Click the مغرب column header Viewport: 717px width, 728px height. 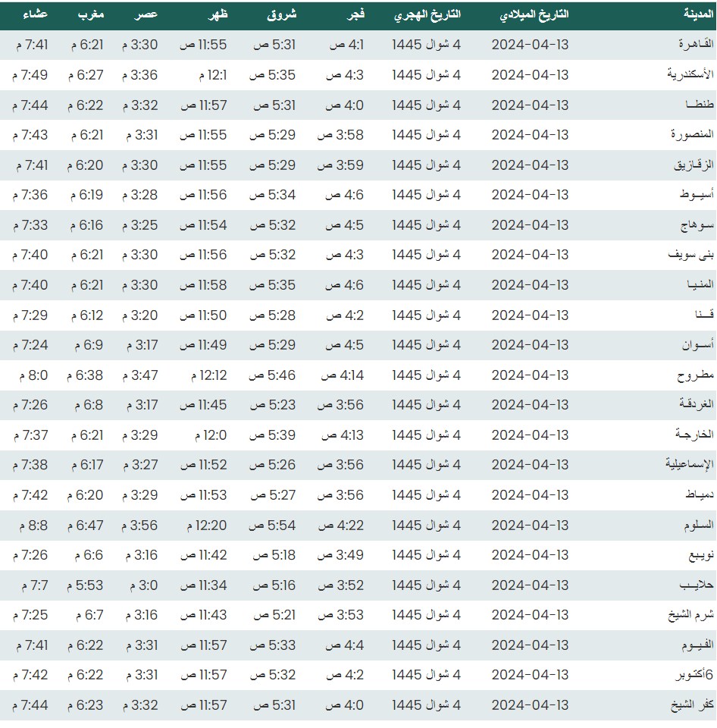[x=92, y=15]
